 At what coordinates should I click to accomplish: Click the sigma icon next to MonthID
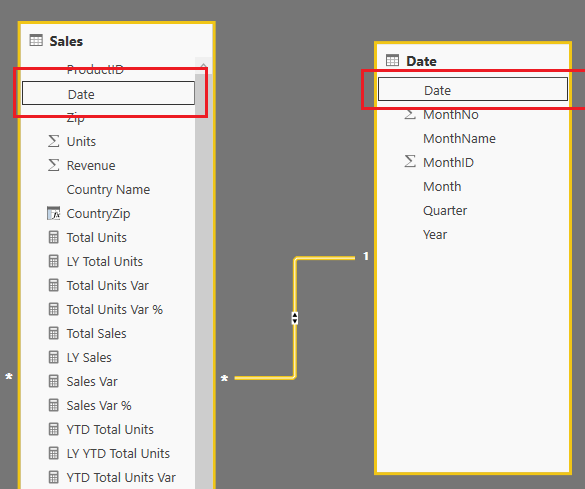pos(410,162)
